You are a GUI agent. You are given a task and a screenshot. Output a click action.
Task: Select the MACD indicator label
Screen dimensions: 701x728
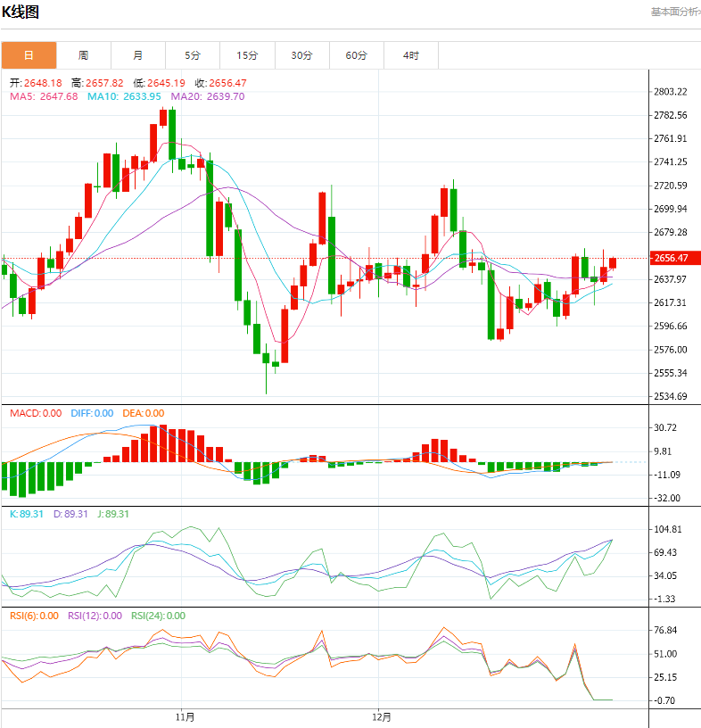36,413
